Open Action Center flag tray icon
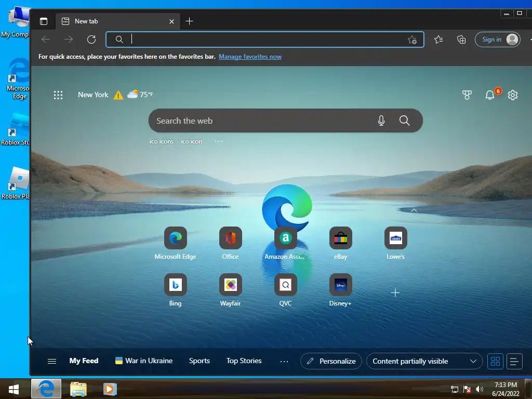Viewport: 532px width, 399px height. (467, 389)
